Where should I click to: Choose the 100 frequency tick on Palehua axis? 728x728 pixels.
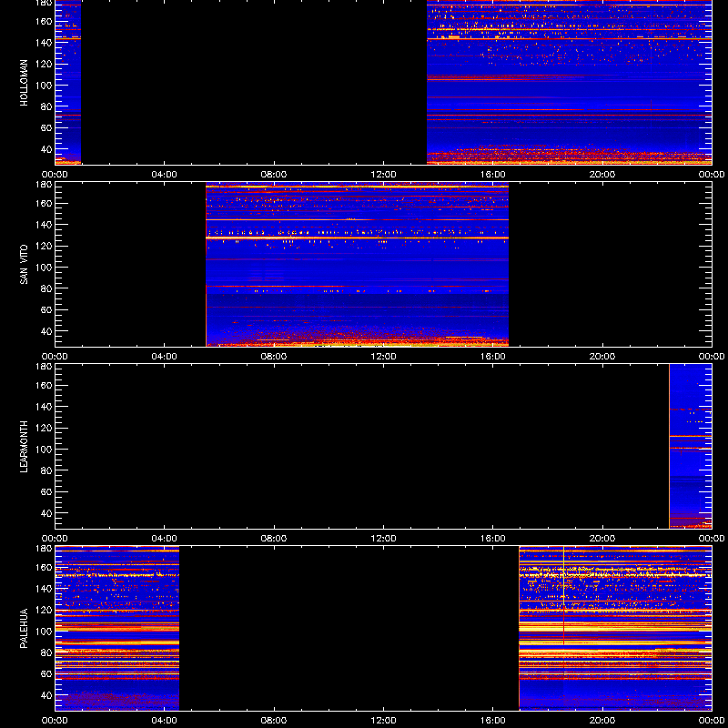45,631
